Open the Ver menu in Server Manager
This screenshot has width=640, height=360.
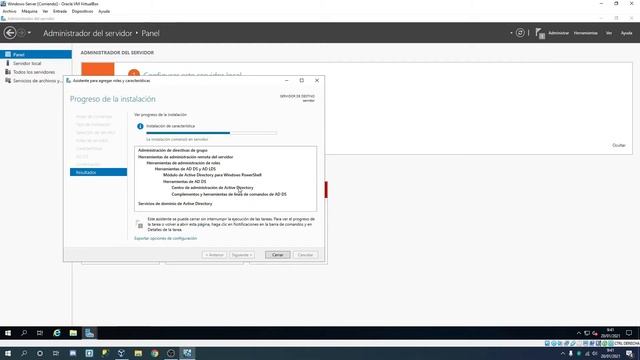pos(609,33)
